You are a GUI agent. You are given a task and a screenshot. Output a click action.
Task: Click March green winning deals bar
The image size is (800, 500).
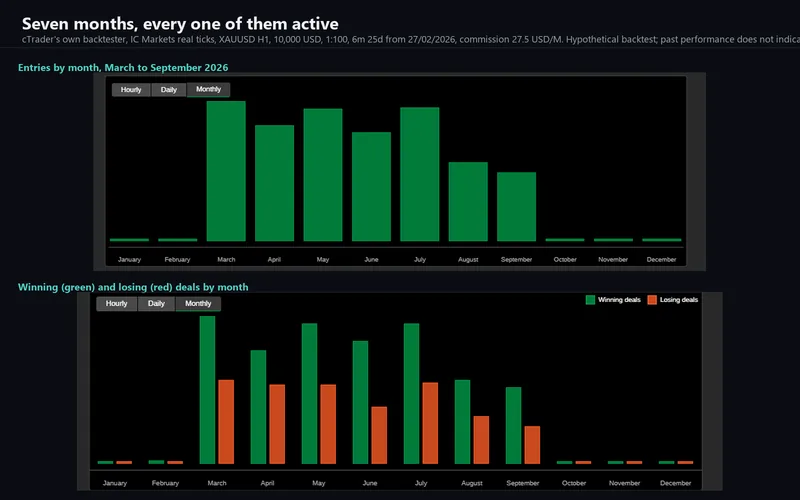point(208,390)
